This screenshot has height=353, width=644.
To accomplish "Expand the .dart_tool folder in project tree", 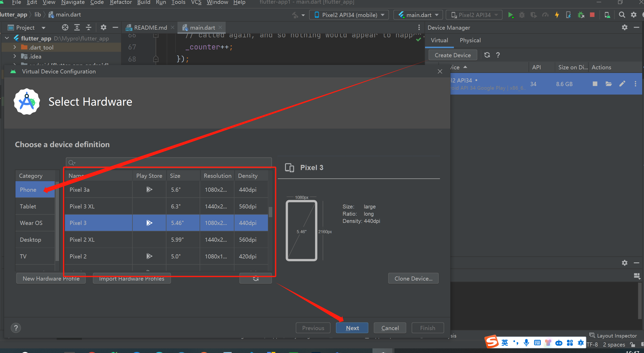I will coord(15,47).
